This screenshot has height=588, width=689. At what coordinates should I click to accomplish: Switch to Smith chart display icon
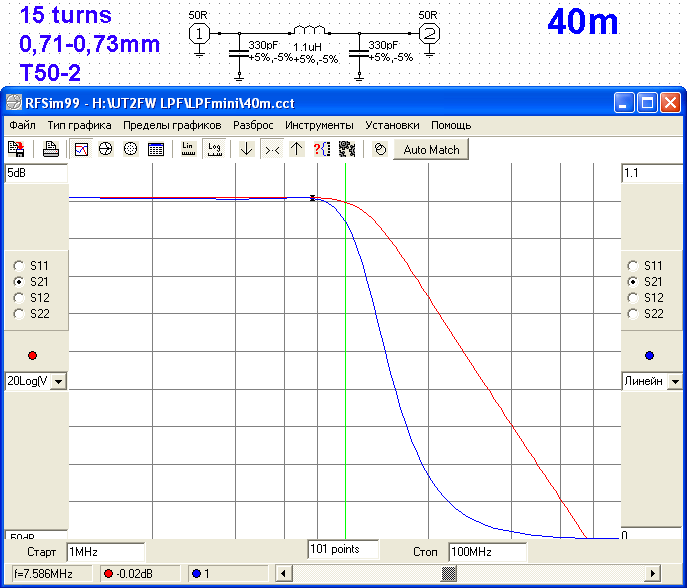point(105,149)
